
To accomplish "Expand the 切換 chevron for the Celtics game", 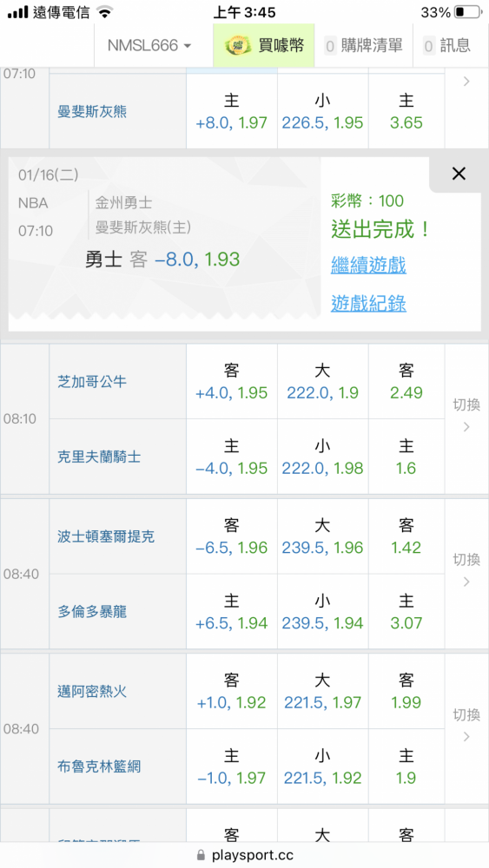I will point(466,574).
